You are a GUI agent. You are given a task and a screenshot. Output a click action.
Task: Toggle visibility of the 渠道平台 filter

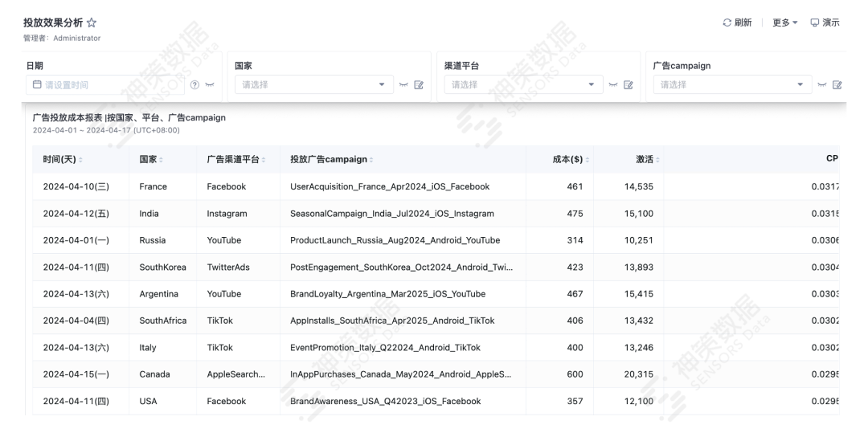tap(612, 84)
